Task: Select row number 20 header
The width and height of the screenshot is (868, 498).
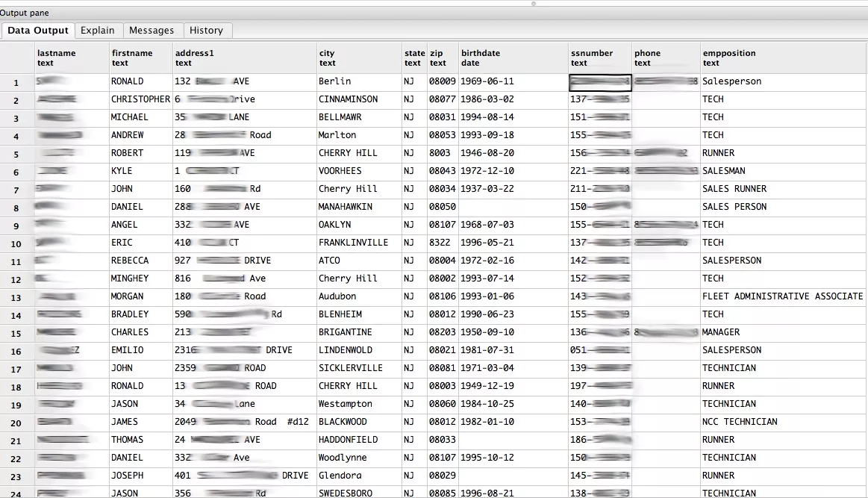Action: tap(16, 423)
